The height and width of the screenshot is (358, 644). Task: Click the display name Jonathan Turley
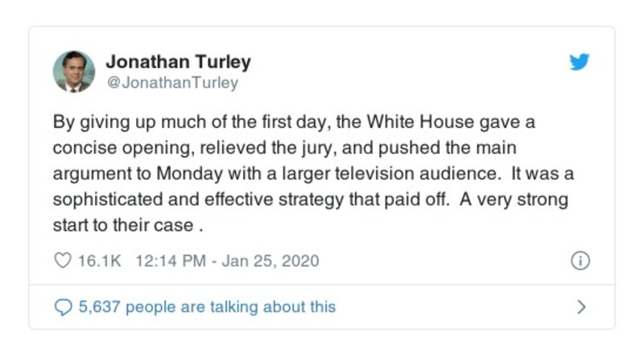tap(178, 62)
